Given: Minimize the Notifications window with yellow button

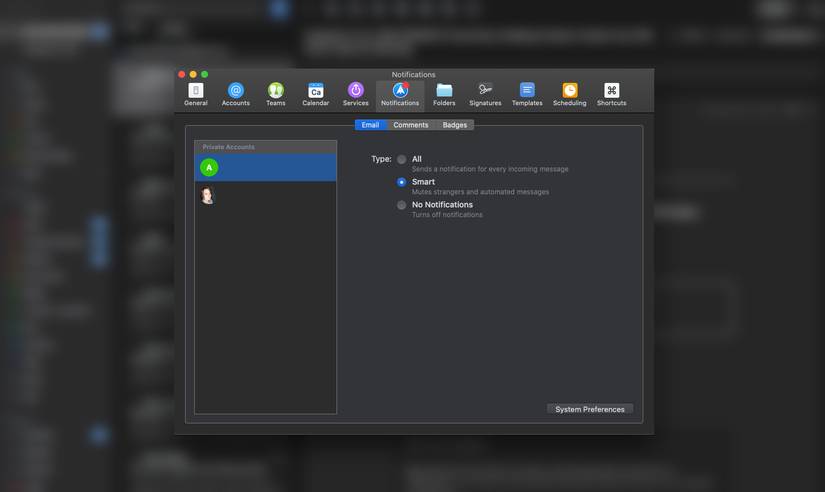Looking at the screenshot, I should click(x=193, y=74).
